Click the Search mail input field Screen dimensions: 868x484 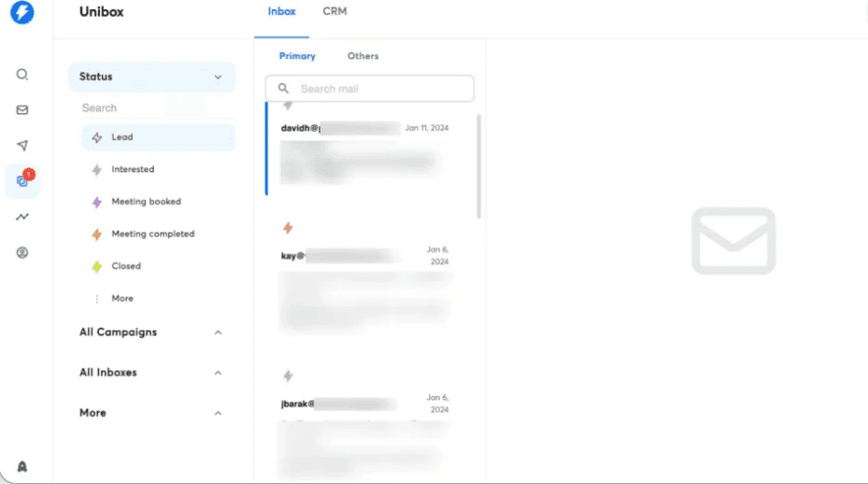pyautogui.click(x=369, y=89)
